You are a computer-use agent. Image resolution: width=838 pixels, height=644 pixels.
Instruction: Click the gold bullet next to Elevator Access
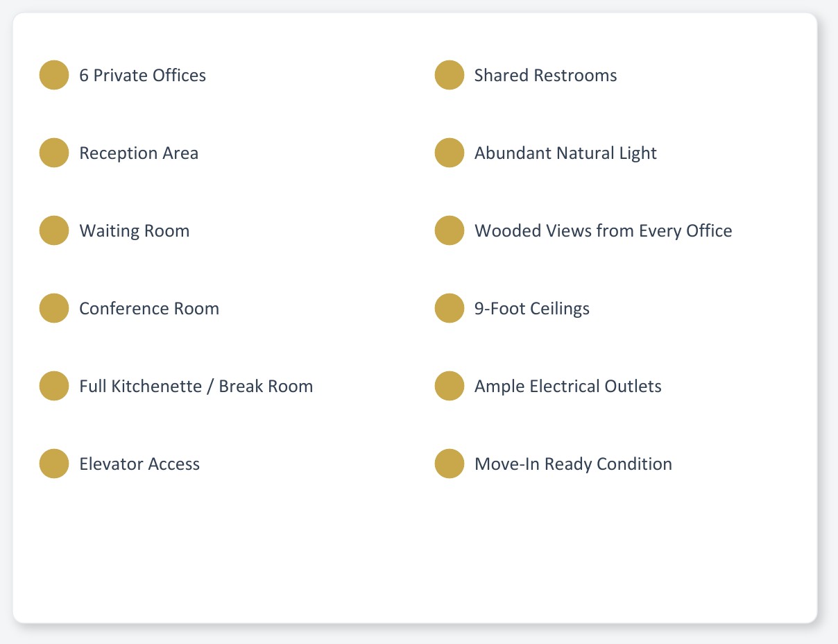tap(54, 464)
